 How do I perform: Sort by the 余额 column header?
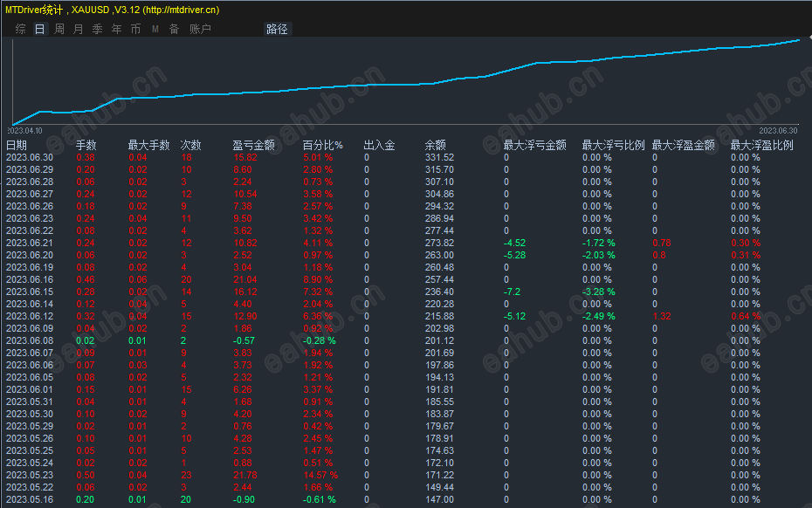click(435, 146)
